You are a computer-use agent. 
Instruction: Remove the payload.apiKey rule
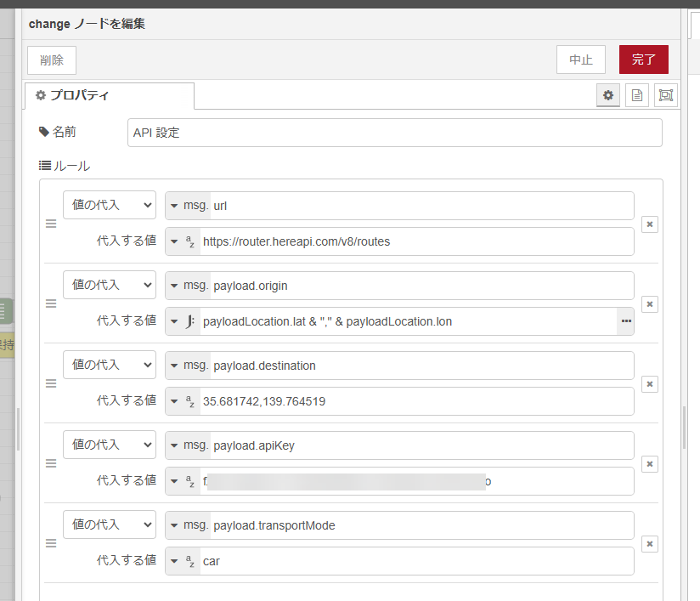coord(649,464)
